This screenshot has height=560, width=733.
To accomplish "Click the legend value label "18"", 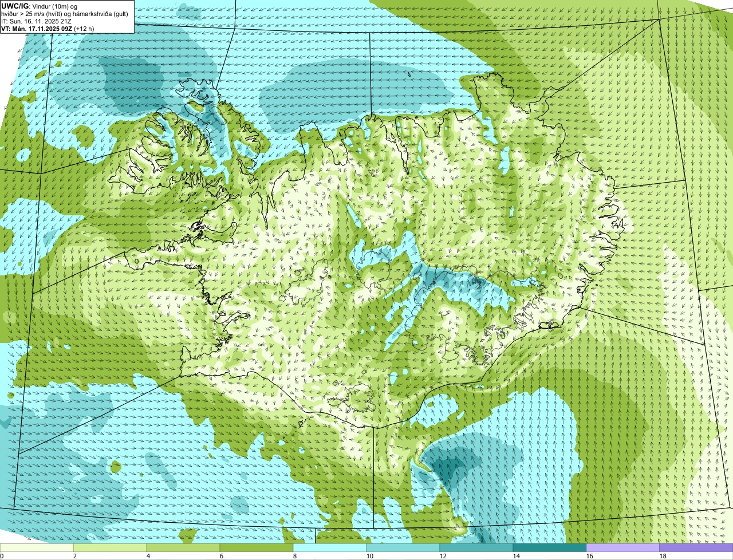I will 663,556.
